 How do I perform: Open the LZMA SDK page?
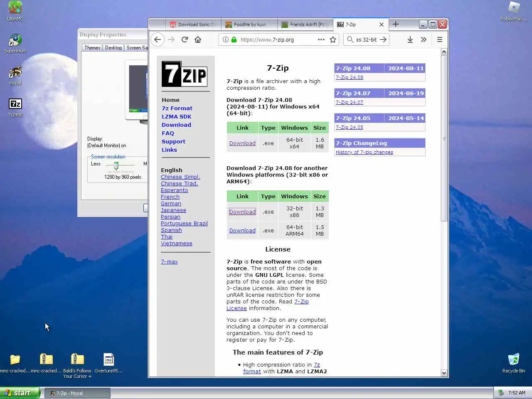tap(176, 117)
